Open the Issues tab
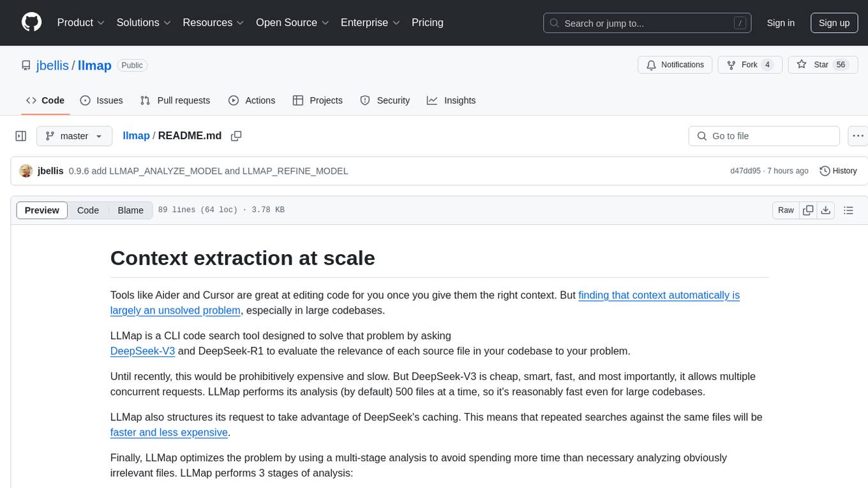868x488 pixels. point(101,100)
